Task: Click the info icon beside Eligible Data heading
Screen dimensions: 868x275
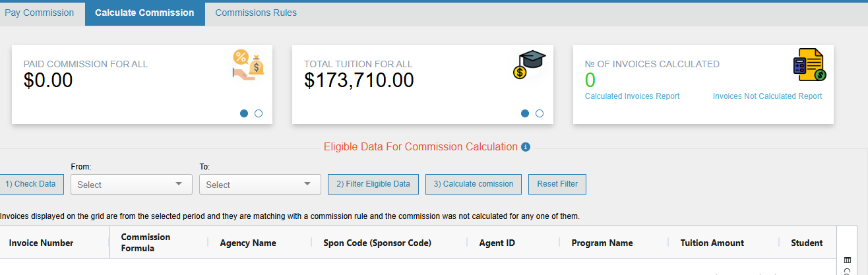Action: tap(526, 147)
